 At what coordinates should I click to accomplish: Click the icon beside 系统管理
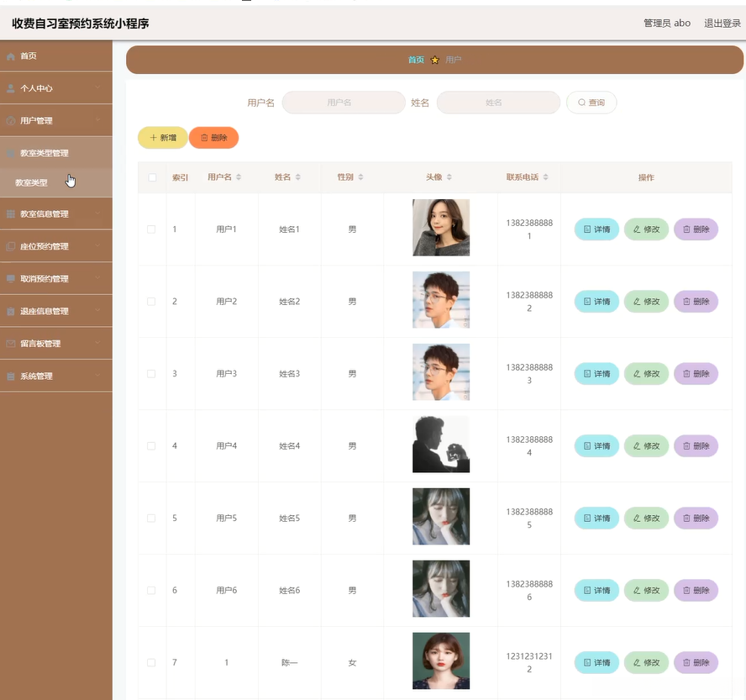coord(10,376)
